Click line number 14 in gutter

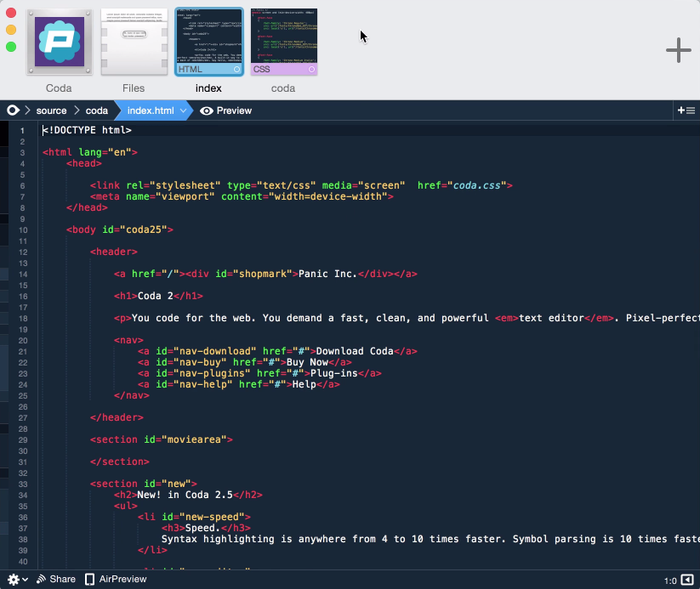point(23,275)
